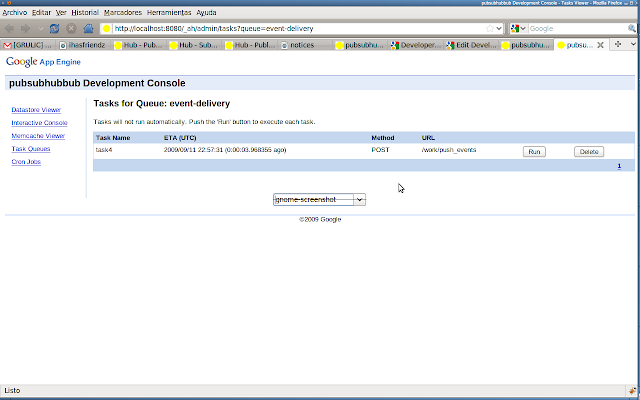Open the Editar menu

click(x=41, y=13)
